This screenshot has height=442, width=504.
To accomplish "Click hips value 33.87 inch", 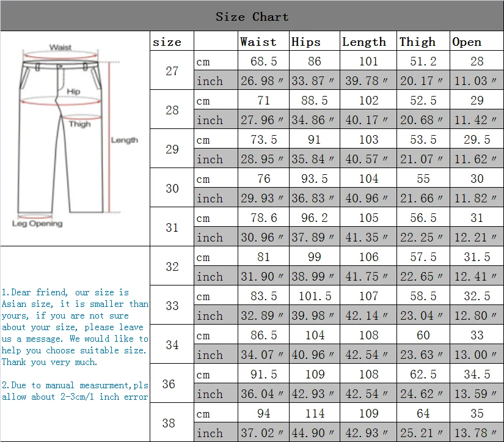I will (313, 81).
